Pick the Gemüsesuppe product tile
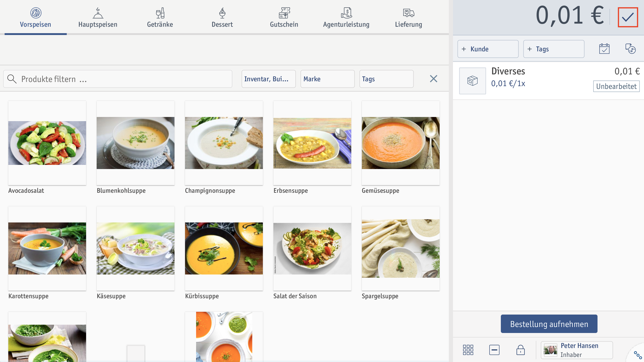The image size is (644, 362). (400, 148)
